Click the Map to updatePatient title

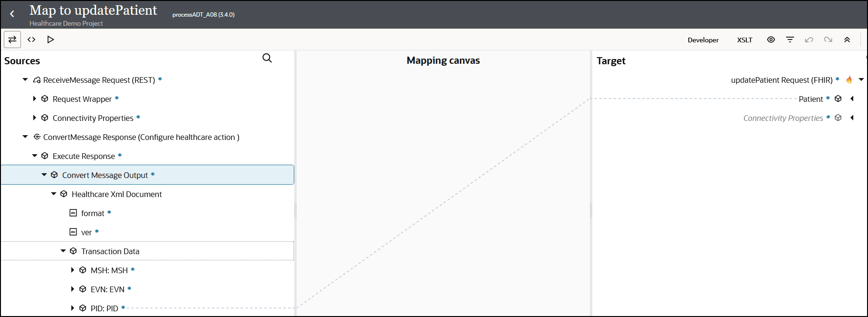point(93,10)
